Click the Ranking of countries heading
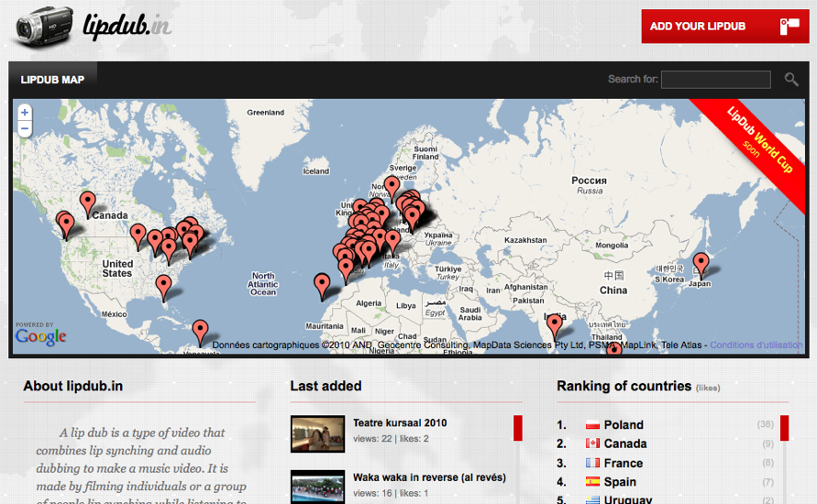Screen dimensions: 817x504 624,386
